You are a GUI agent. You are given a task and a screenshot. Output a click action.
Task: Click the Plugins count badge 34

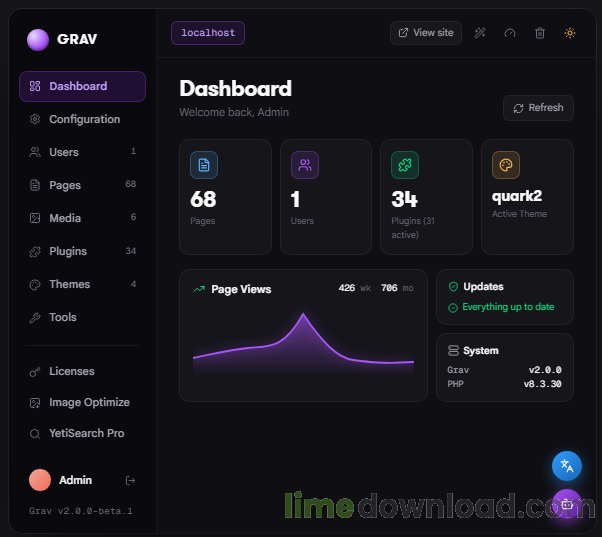click(131, 251)
